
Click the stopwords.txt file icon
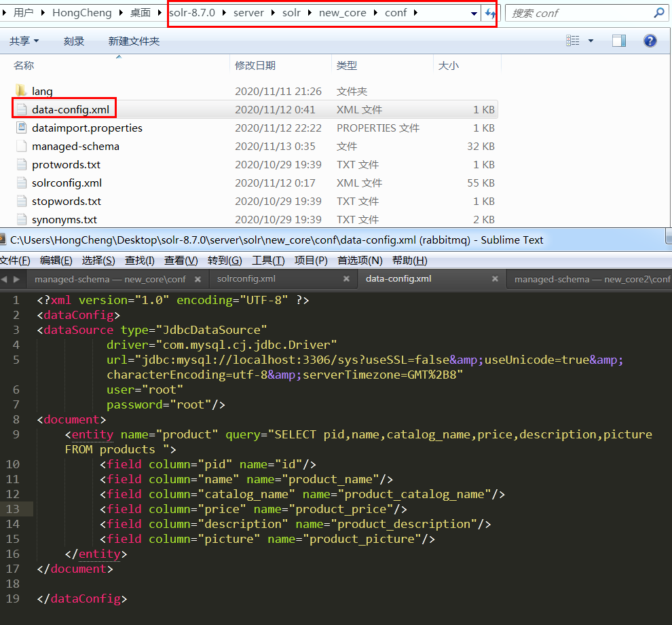coord(22,202)
